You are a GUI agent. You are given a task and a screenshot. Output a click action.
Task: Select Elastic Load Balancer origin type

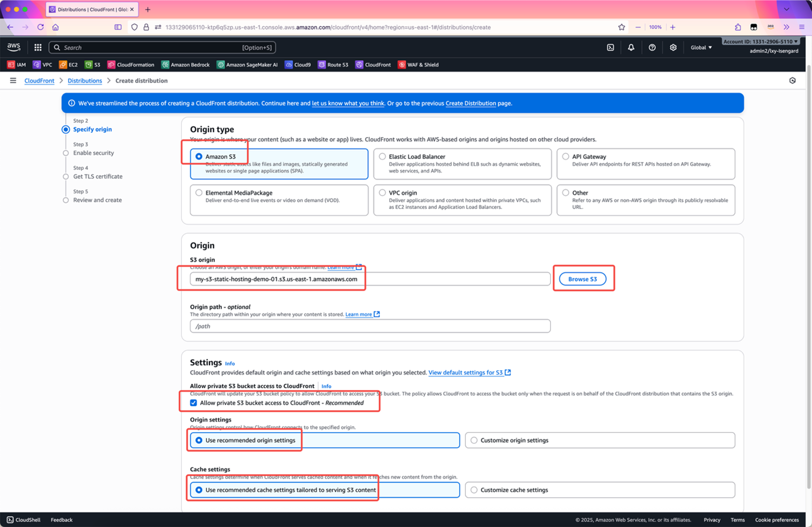click(x=382, y=157)
